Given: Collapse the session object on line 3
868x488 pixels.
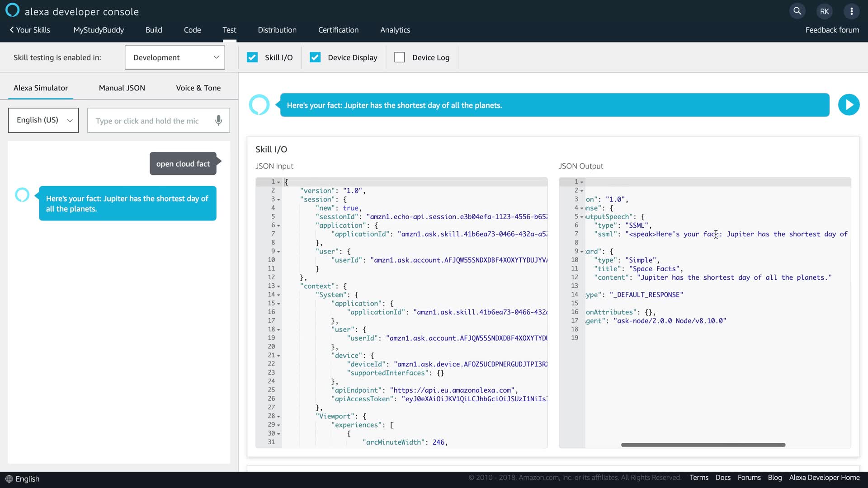Looking at the screenshot, I should click(x=278, y=200).
